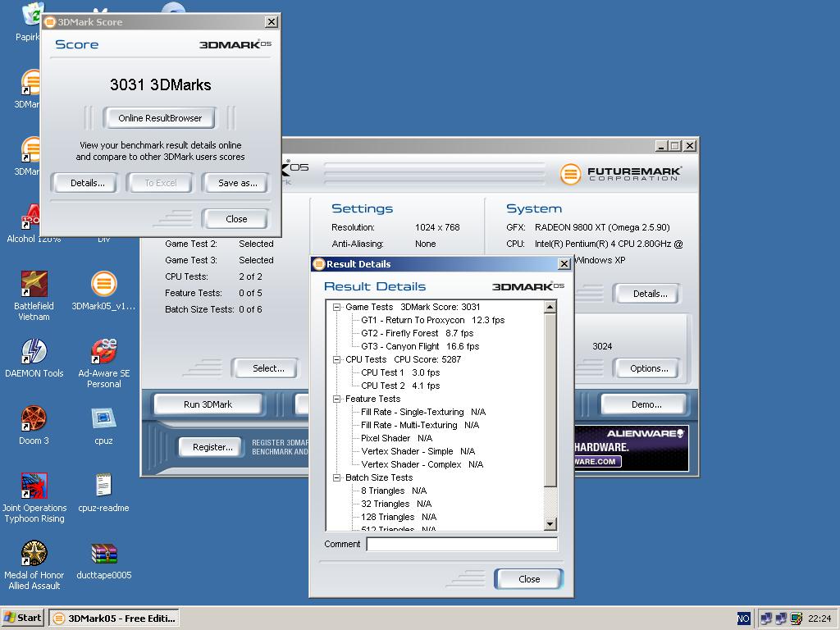The height and width of the screenshot is (630, 840).
Task: Select CPU Test 1 row
Action: [x=400, y=372]
